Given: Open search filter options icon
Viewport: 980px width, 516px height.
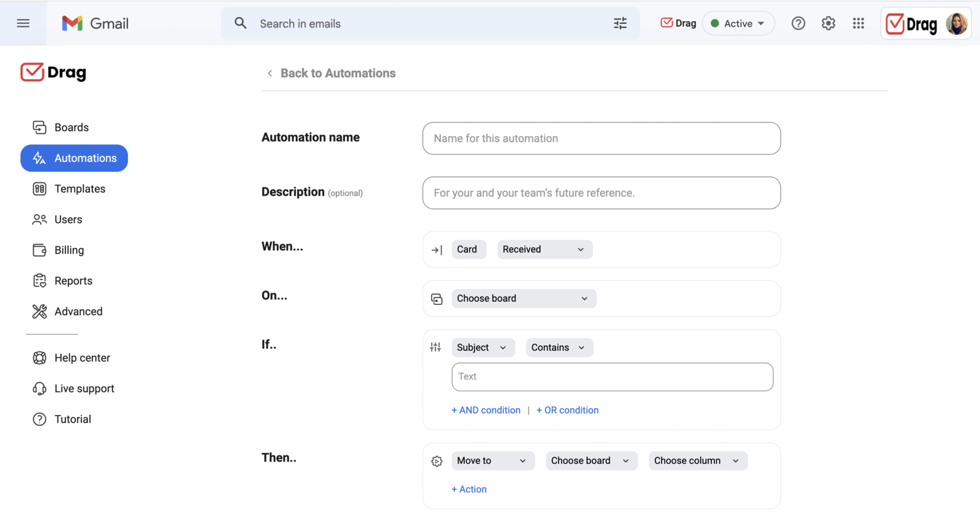Looking at the screenshot, I should click(x=620, y=23).
